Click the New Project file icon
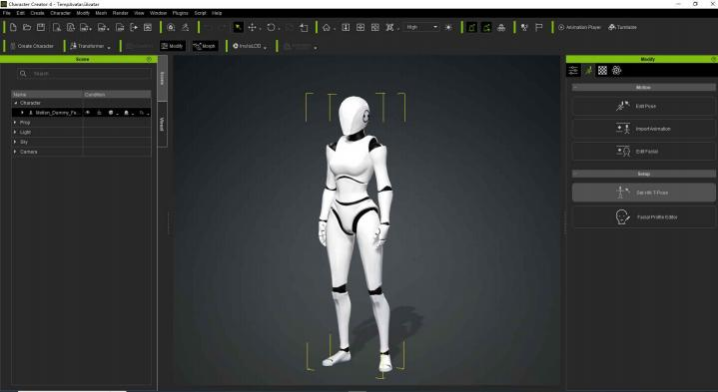 (x=13, y=27)
